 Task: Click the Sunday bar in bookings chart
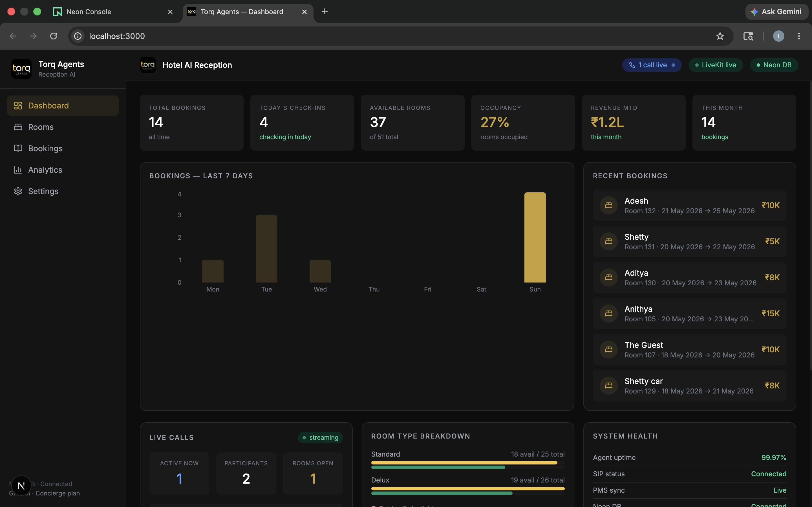pyautogui.click(x=535, y=237)
